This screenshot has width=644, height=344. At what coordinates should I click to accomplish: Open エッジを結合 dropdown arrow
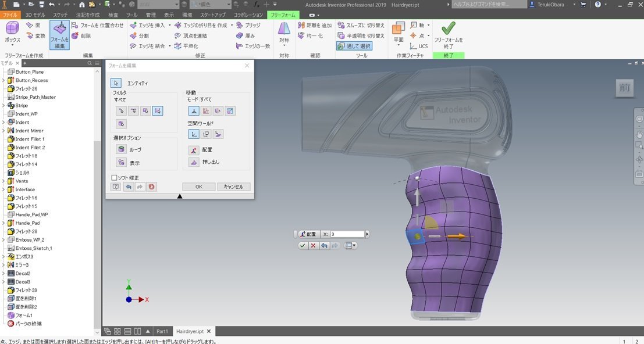(x=170, y=46)
